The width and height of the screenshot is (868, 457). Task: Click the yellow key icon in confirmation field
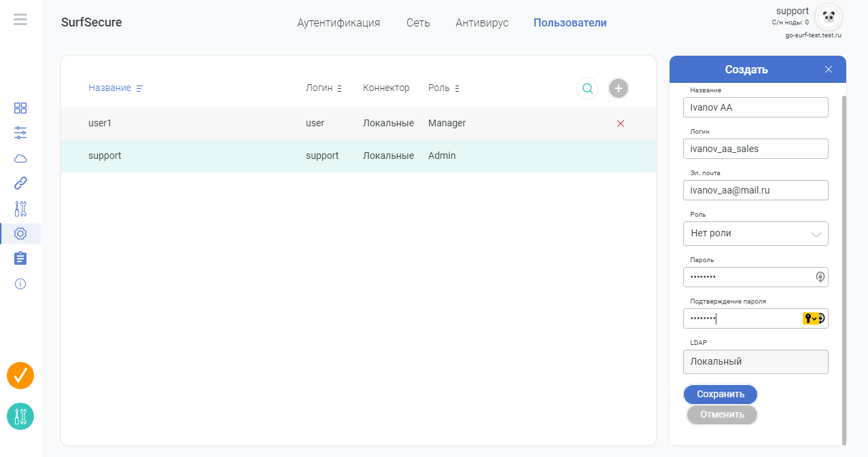810,318
